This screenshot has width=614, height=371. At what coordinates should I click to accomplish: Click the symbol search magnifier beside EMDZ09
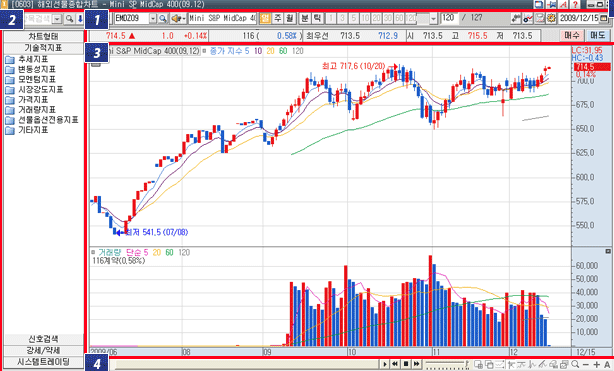pos(163,18)
